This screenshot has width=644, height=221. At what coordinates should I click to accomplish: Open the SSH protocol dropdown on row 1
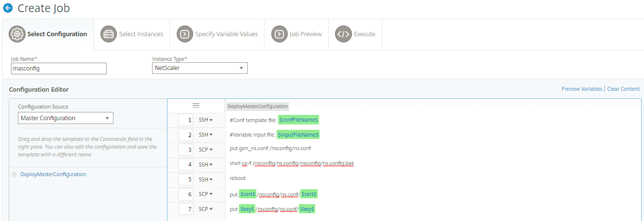point(206,120)
